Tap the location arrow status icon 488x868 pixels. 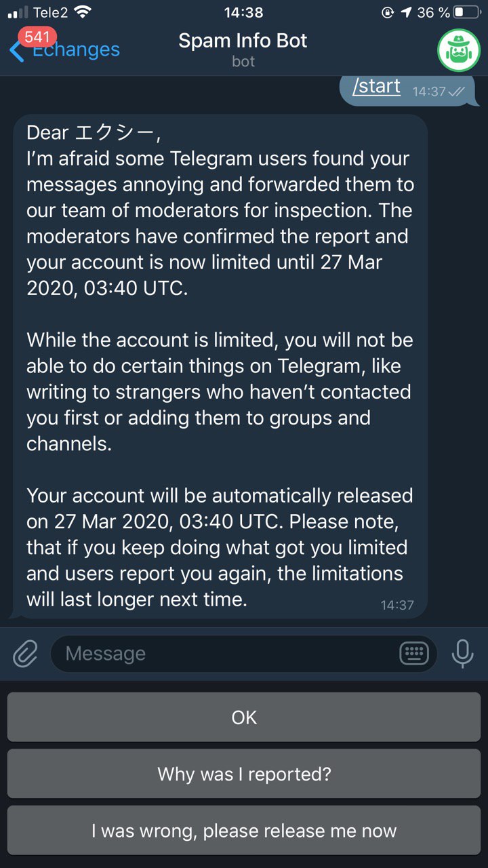pos(406,12)
